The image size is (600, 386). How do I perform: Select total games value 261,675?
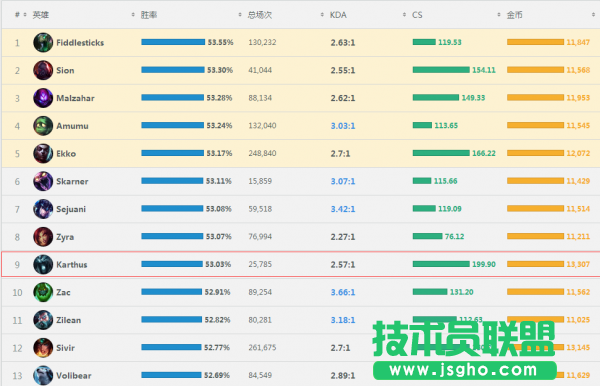point(262,347)
